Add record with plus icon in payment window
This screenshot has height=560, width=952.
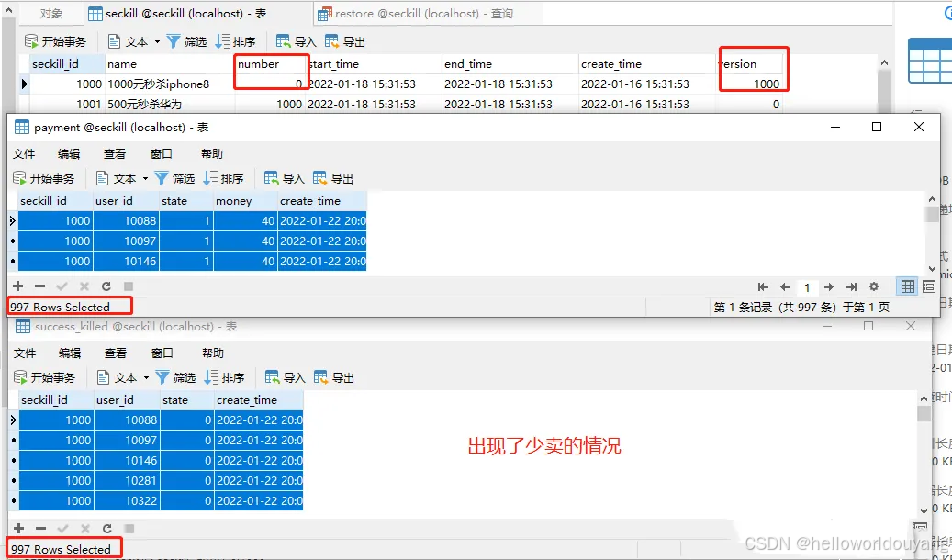(x=18, y=286)
